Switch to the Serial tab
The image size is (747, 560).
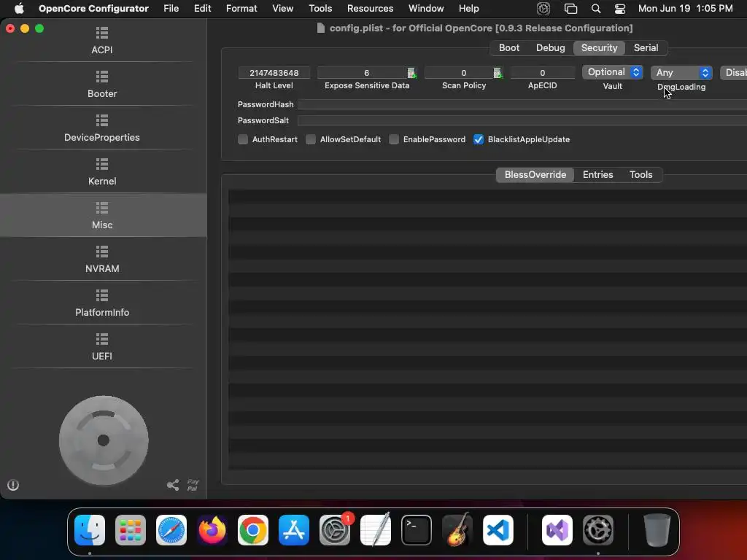(x=646, y=48)
